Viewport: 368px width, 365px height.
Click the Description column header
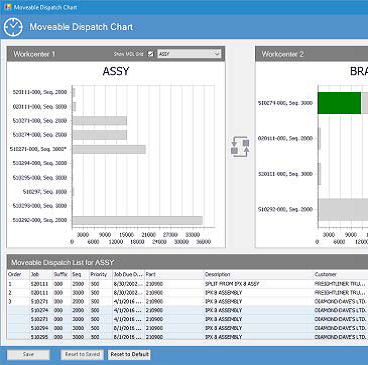pyautogui.click(x=258, y=274)
